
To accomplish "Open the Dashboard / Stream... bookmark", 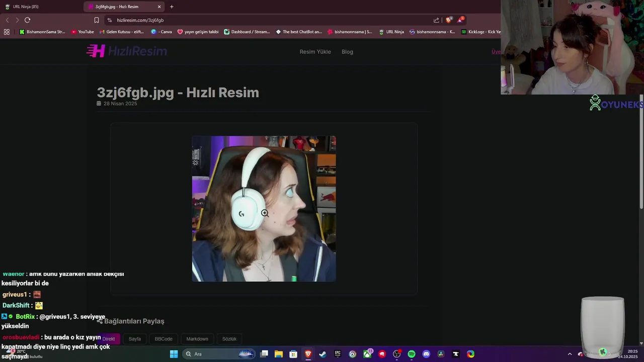I will coord(247,32).
